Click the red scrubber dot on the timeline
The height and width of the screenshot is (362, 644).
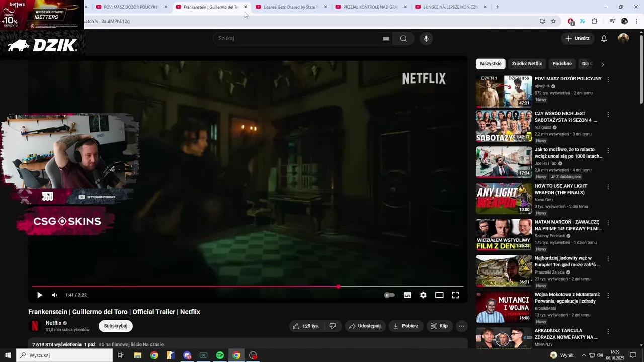tap(339, 287)
